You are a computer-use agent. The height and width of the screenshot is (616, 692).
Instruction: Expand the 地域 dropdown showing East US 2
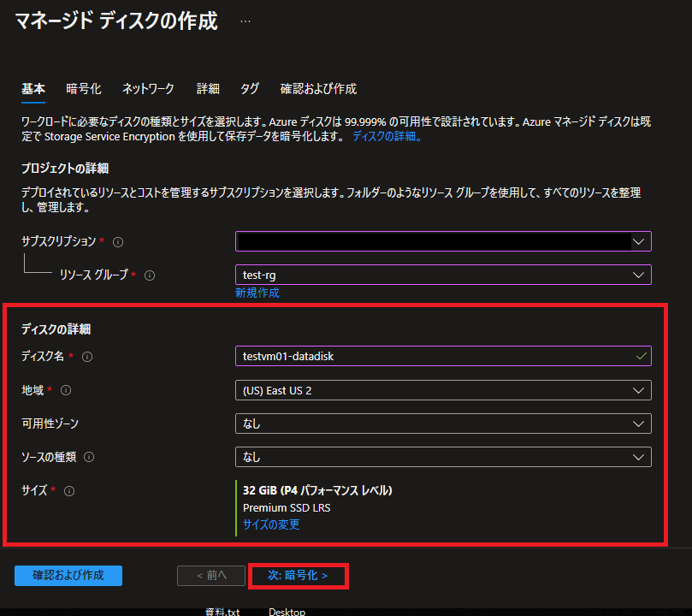coord(443,390)
